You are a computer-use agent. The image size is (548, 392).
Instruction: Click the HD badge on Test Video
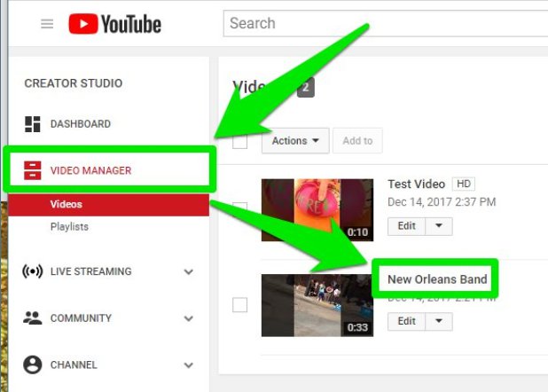pyautogui.click(x=464, y=184)
